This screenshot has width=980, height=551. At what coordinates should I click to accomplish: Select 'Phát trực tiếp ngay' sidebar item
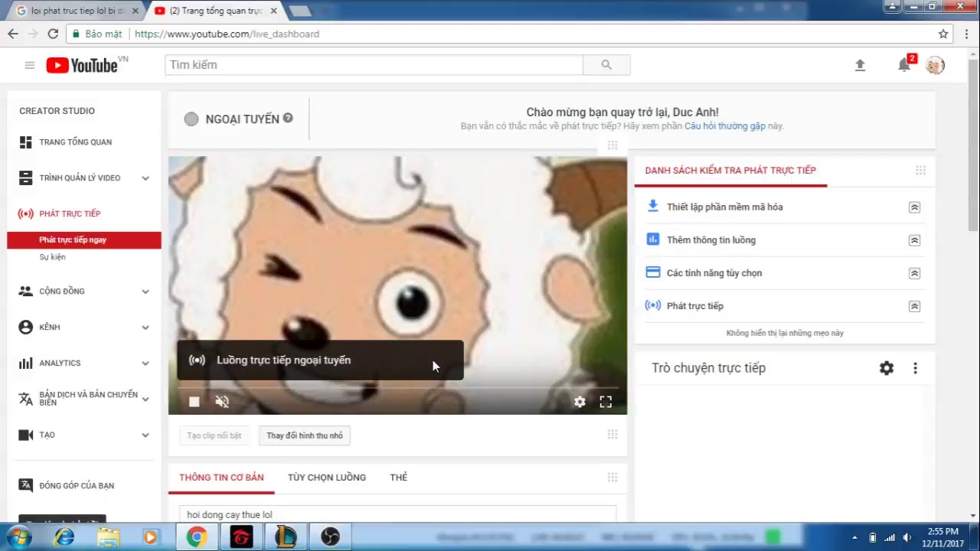[x=84, y=240]
